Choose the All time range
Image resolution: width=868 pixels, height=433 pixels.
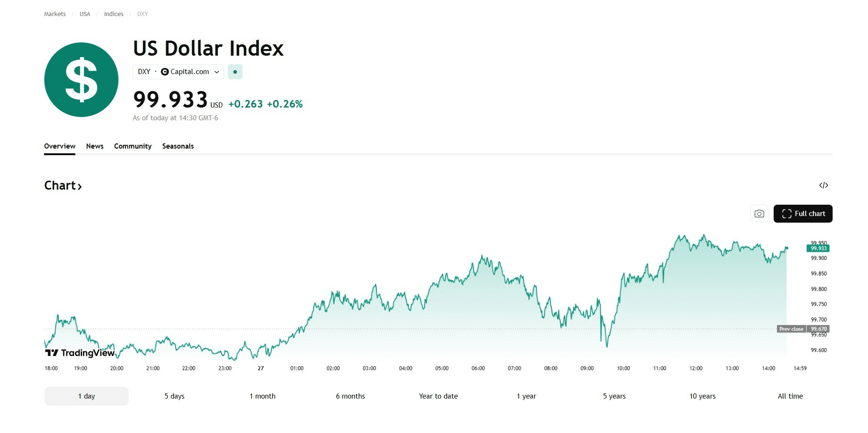coord(790,396)
